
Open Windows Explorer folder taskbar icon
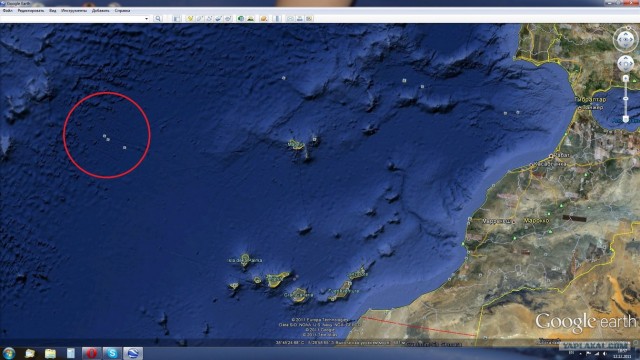tap(50, 353)
